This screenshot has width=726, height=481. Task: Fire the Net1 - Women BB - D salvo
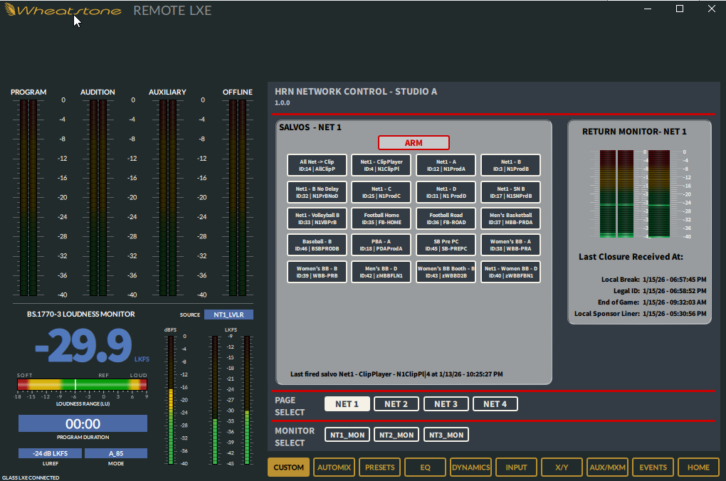click(511, 272)
